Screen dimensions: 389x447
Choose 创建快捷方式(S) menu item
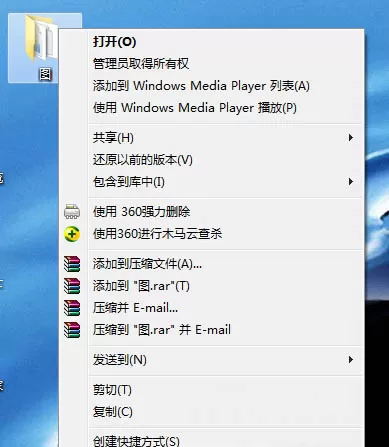point(136,441)
